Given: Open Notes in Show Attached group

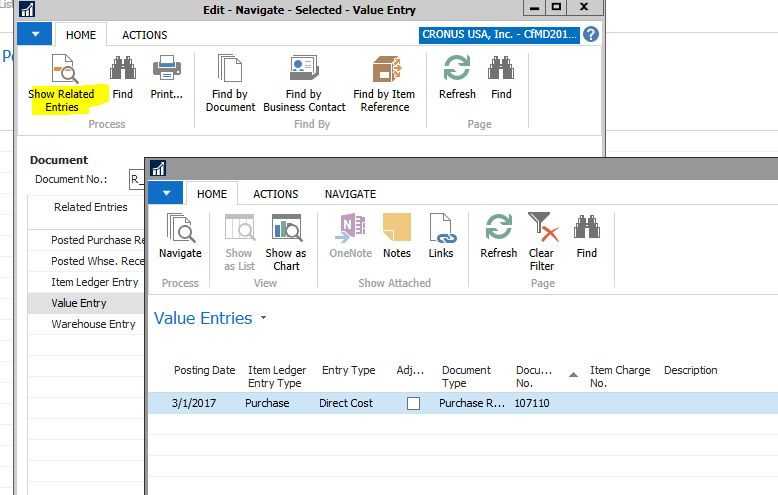Looking at the screenshot, I should 397,229.
